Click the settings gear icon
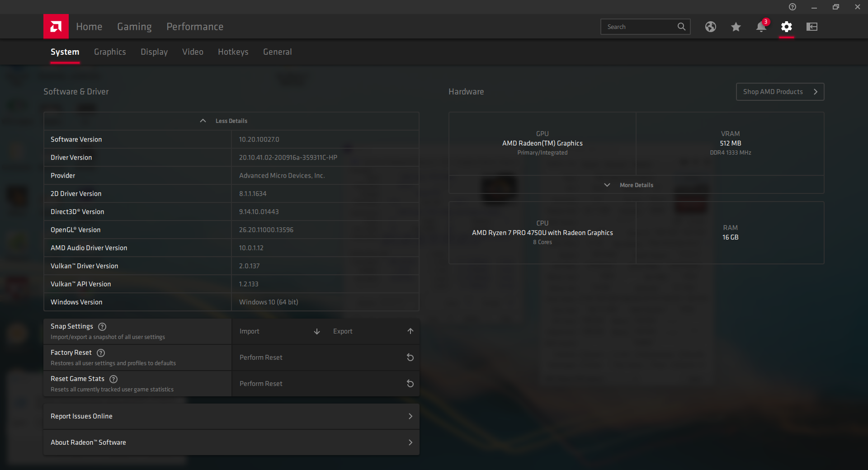Viewport: 868px width, 470px height. (786, 27)
